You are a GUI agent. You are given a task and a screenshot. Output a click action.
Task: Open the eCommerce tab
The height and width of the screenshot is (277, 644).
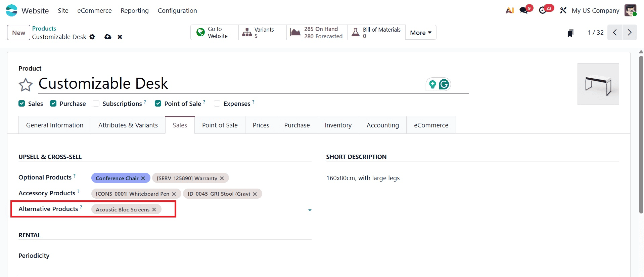tap(431, 125)
